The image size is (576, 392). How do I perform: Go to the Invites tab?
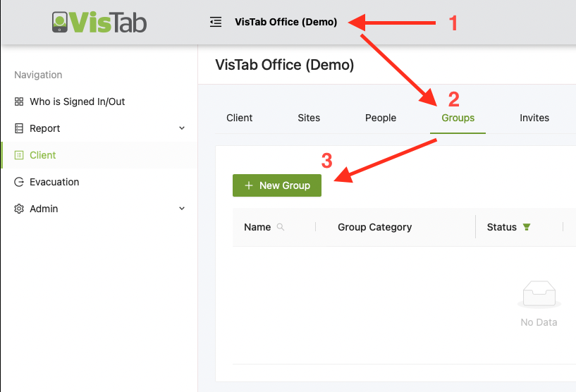(534, 118)
